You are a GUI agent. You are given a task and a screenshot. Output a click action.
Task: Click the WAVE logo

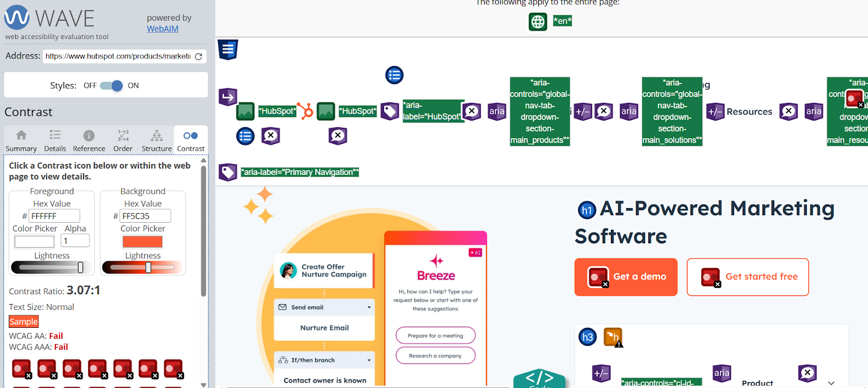pyautogui.click(x=49, y=18)
